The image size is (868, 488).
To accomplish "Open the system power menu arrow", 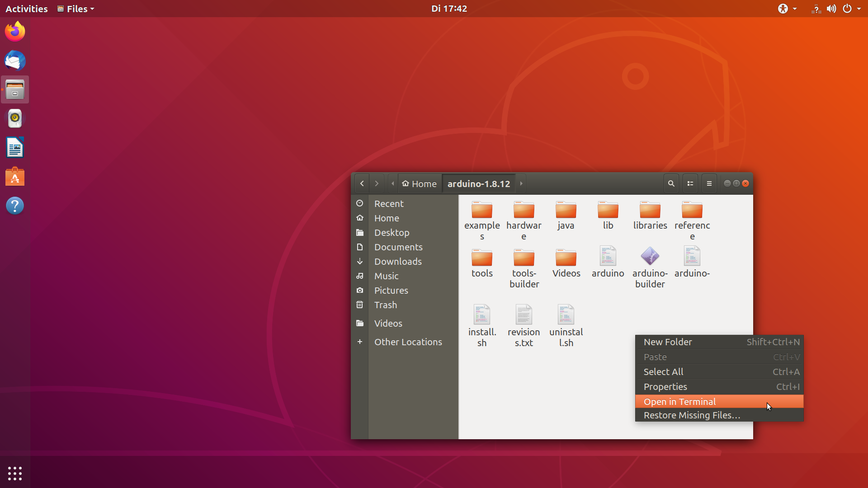I will pyautogui.click(x=859, y=9).
